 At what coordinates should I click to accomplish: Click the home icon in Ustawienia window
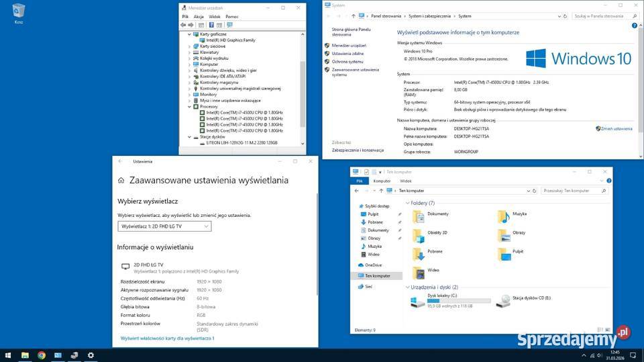(x=121, y=180)
